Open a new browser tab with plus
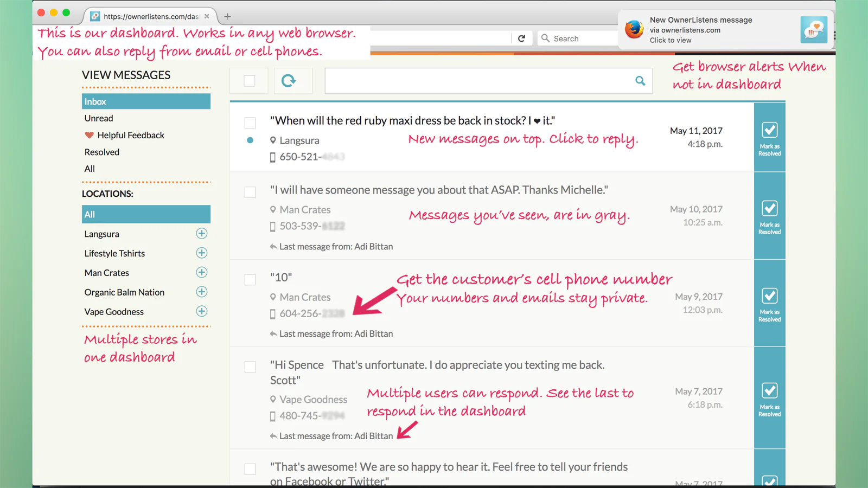Viewport: 868px width, 488px height. tap(227, 16)
